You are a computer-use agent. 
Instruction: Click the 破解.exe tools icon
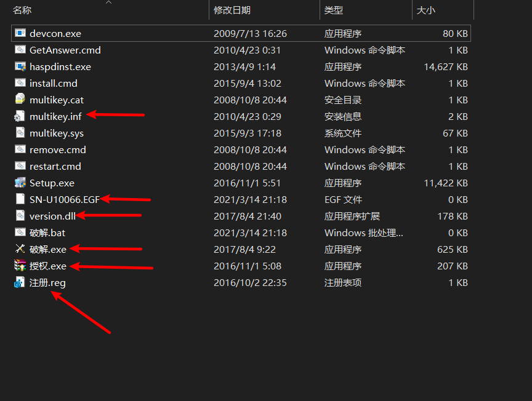[20, 249]
